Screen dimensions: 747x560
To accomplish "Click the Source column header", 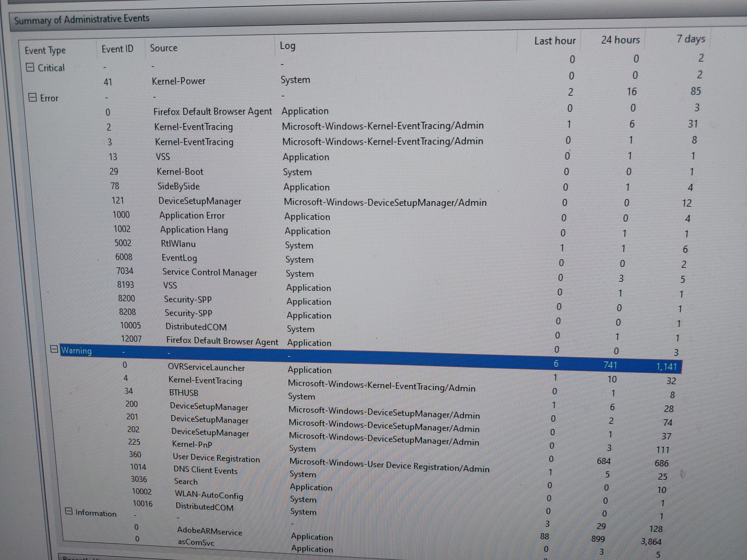I will click(x=163, y=48).
